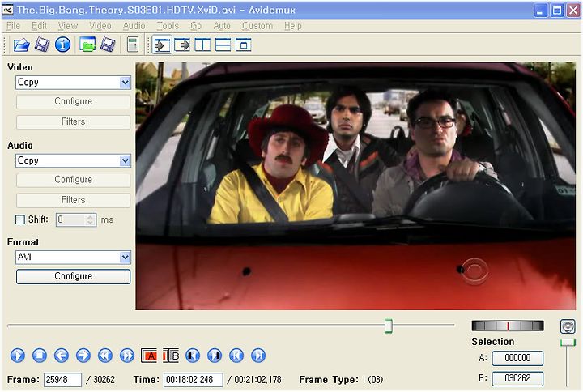Open the Video menu
The image size is (583, 392).
pos(100,26)
